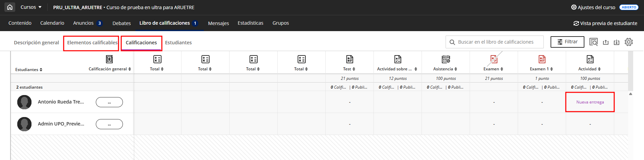Image resolution: width=644 pixels, height=160 pixels.
Task: Open Vista previa de estudiante
Action: (x=605, y=23)
